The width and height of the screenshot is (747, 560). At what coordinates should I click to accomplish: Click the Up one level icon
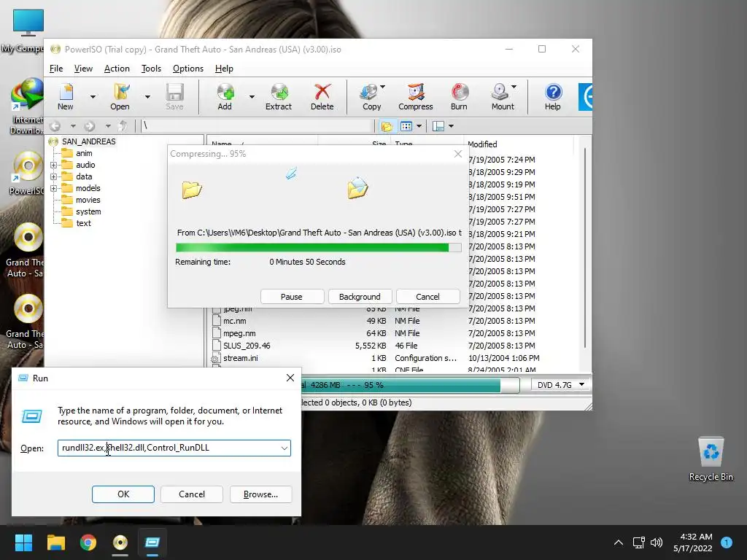[x=123, y=126]
